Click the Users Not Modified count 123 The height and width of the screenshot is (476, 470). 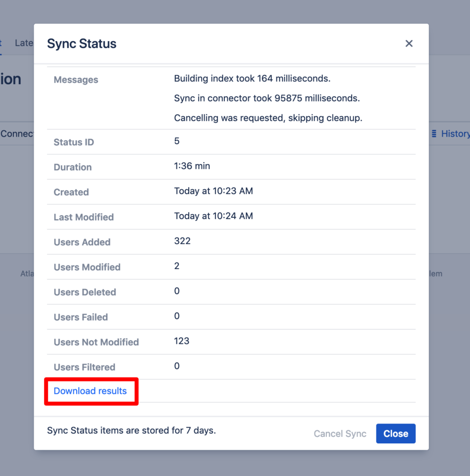(182, 341)
